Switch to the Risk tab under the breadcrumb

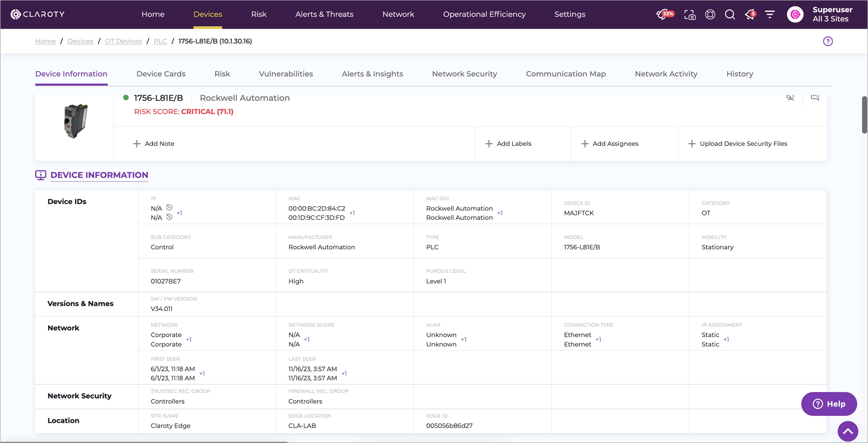click(222, 74)
